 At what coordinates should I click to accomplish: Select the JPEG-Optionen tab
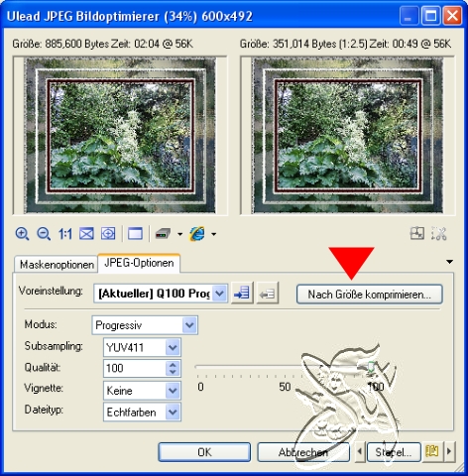pos(139,263)
